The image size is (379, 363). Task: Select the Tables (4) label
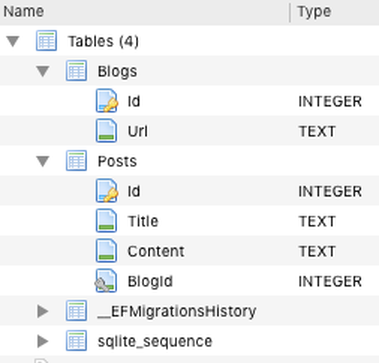(103, 42)
